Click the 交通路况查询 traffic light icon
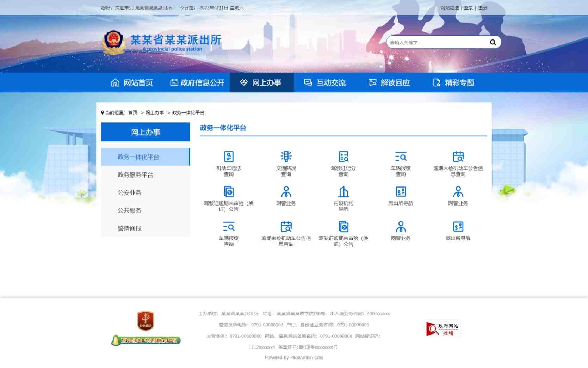 286,157
